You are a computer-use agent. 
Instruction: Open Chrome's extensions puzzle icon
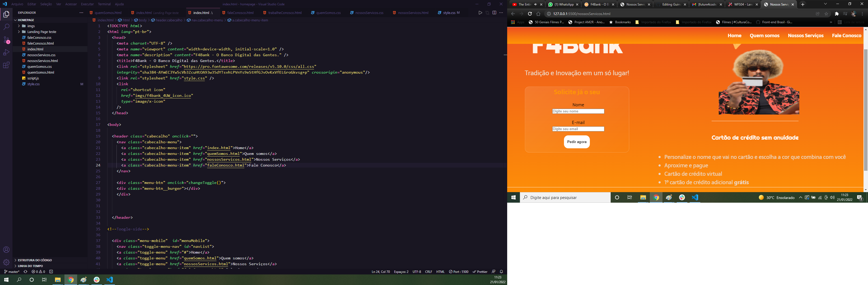coord(837,14)
